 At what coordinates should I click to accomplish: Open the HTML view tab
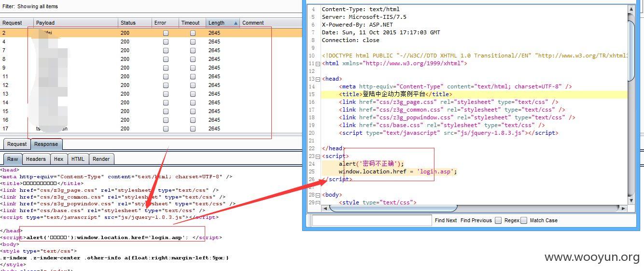[x=78, y=159]
